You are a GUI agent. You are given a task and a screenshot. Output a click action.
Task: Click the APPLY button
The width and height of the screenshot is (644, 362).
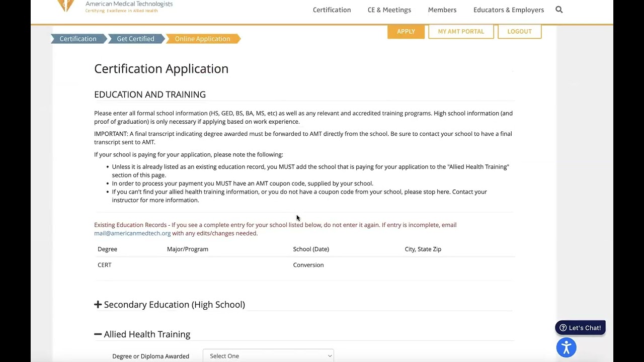[406, 31]
